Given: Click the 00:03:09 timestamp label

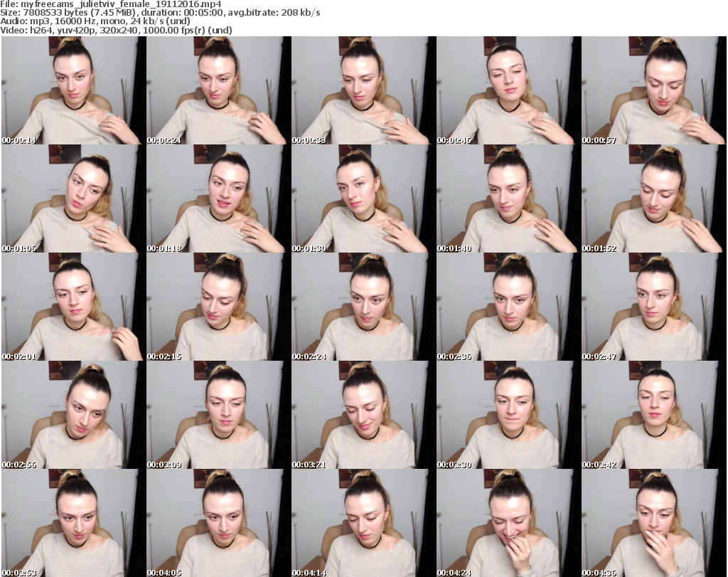Looking at the screenshot, I should (164, 465).
